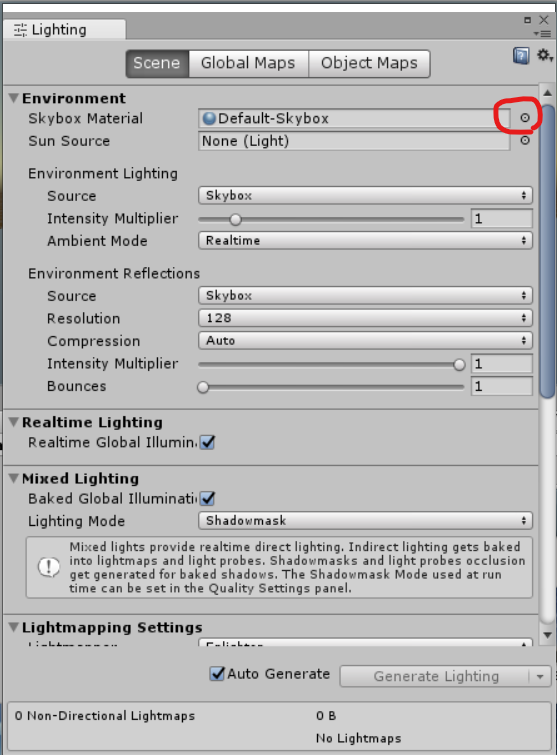Click the Generate Lighting button
The width and height of the screenshot is (557, 755).
435,677
